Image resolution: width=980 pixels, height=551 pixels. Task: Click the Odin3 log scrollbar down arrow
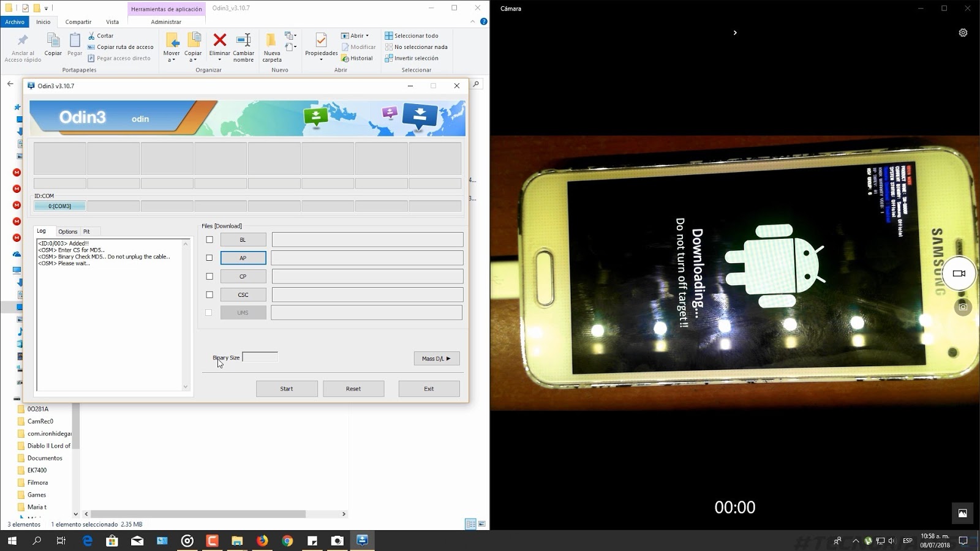coord(186,387)
